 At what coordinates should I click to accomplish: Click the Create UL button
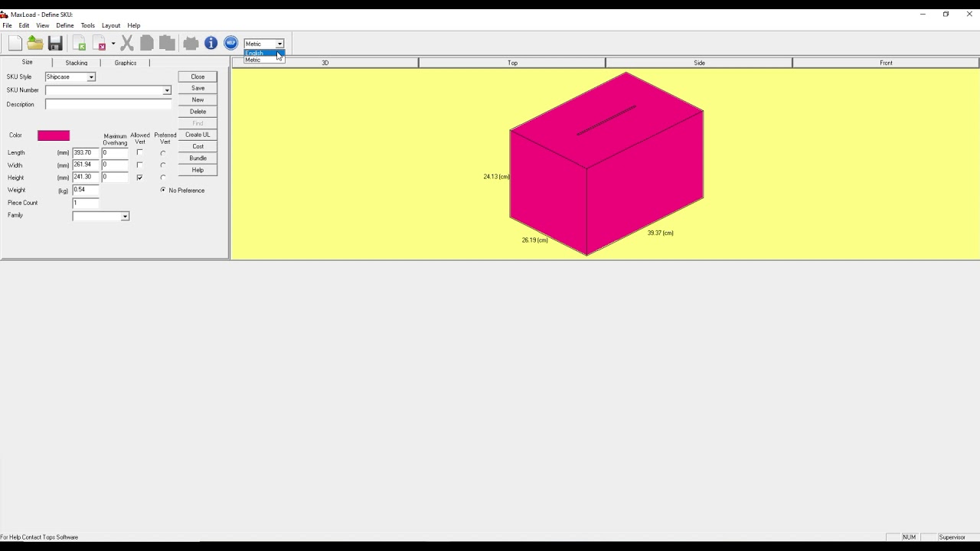click(x=198, y=135)
